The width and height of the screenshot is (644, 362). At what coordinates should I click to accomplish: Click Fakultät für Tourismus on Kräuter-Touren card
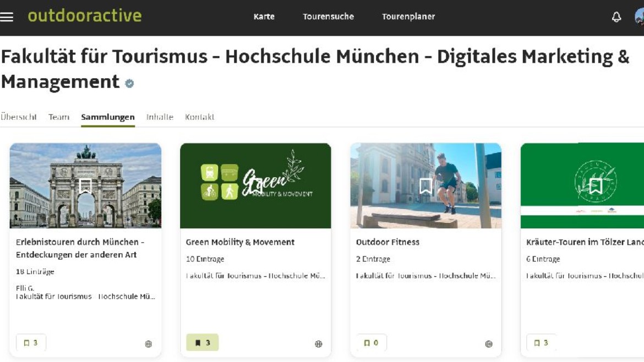coord(585,276)
